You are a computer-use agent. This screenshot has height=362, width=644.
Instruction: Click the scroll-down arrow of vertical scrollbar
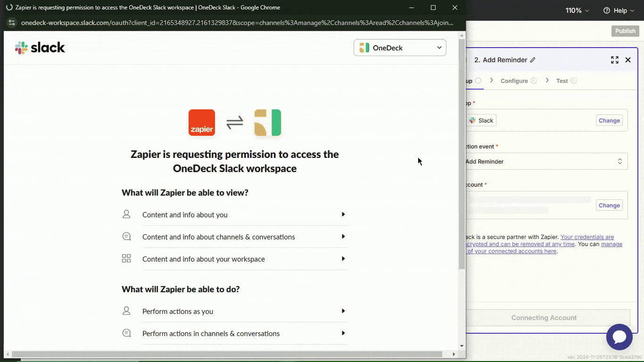coord(462,346)
